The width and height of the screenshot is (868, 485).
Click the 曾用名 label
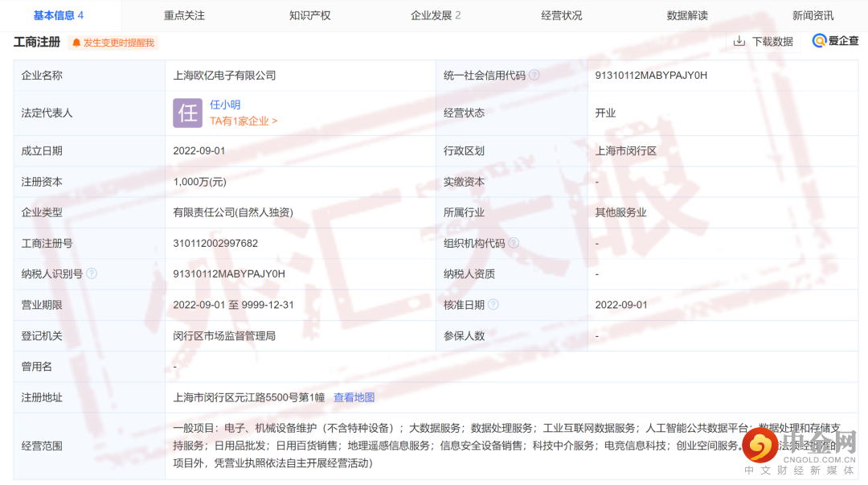tap(36, 367)
